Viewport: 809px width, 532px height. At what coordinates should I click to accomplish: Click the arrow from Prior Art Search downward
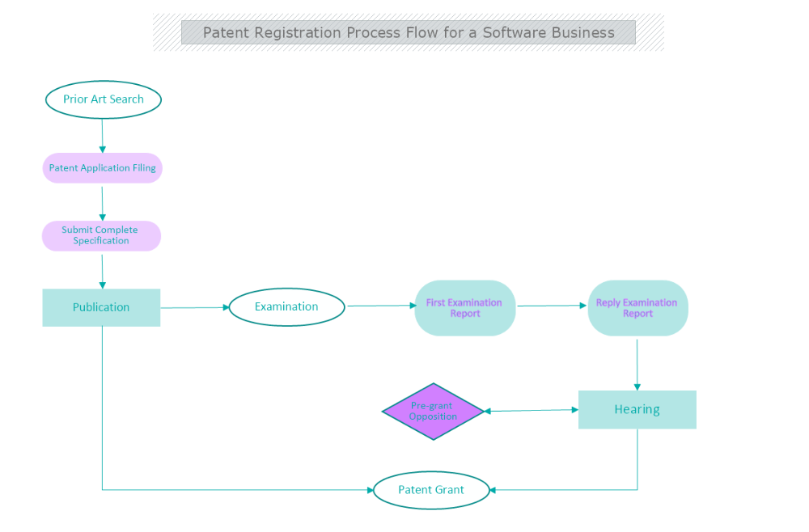103,137
